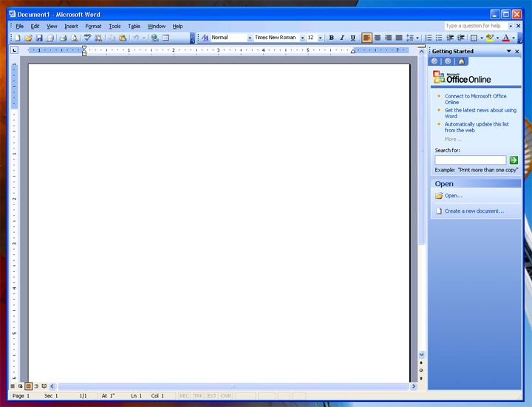Open the File menu
The height and width of the screenshot is (407, 532).
20,26
